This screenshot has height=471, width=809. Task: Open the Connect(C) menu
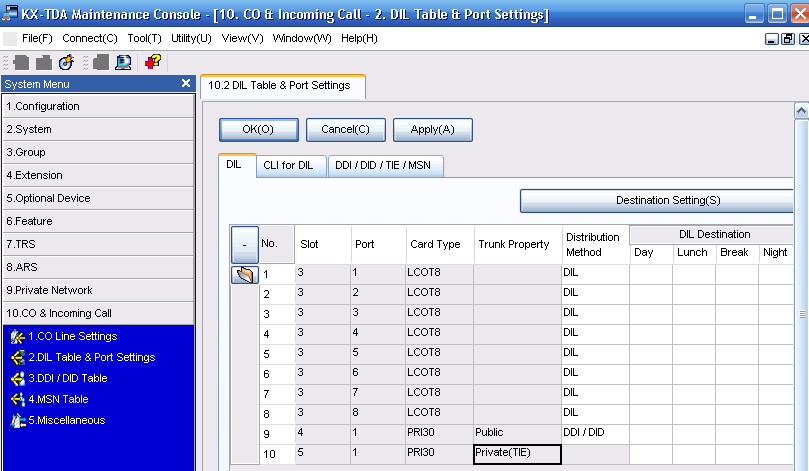tap(90, 38)
